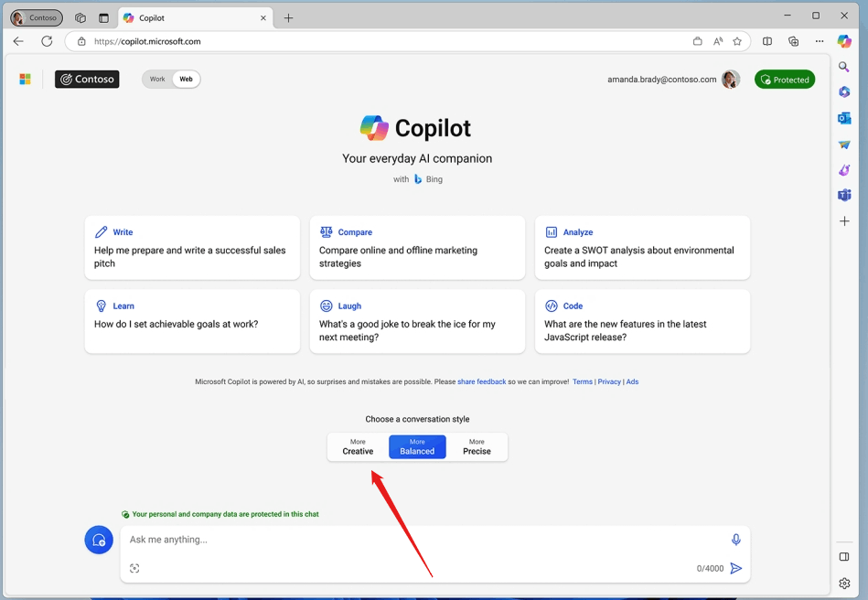Open a new tab with plus button

coord(288,17)
